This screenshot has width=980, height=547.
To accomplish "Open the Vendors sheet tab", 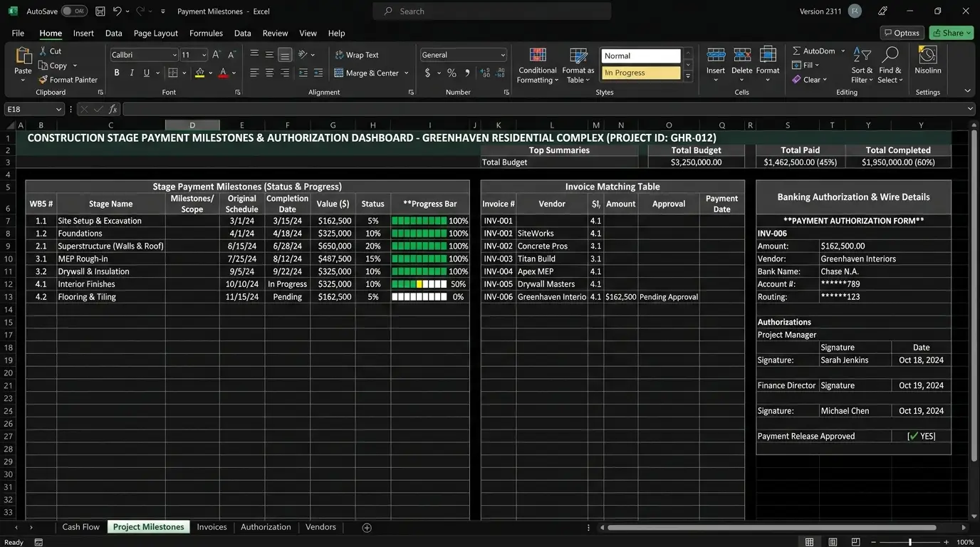I will (x=320, y=527).
